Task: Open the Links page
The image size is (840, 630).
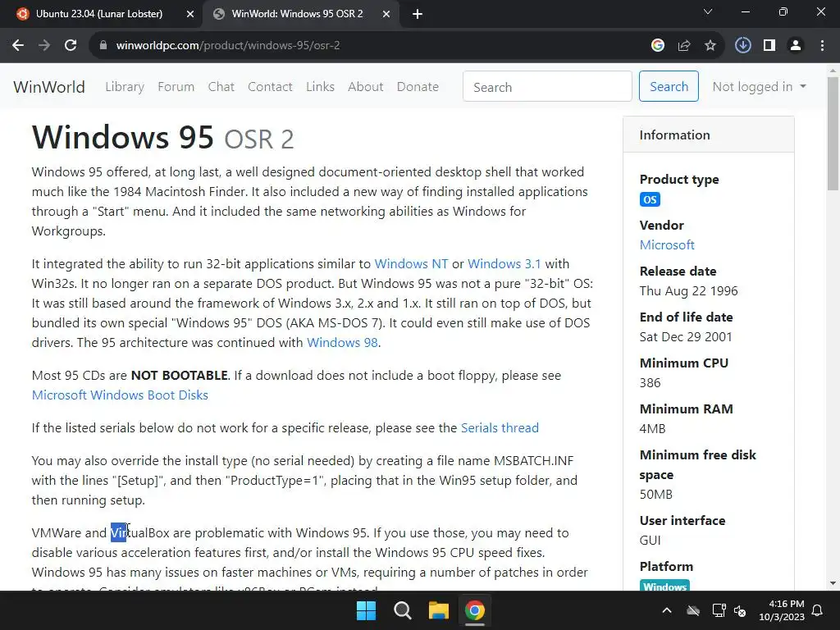Action: tap(321, 87)
